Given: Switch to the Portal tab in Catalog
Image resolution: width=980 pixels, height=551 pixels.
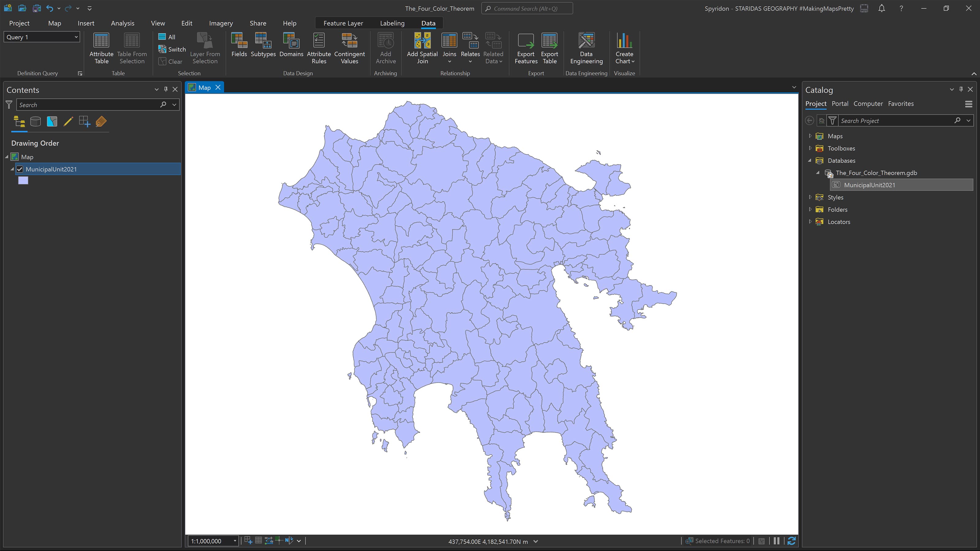Looking at the screenshot, I should point(840,103).
